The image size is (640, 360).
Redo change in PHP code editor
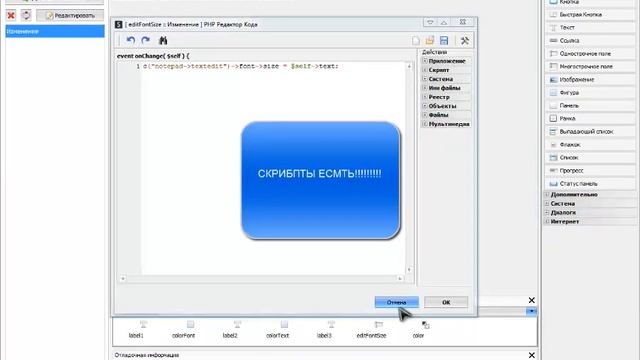coord(145,40)
